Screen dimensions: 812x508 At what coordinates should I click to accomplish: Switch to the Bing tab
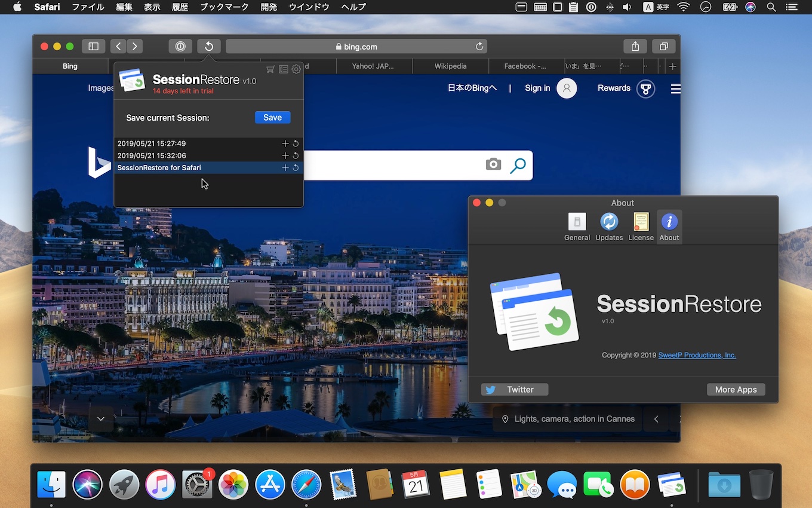[x=70, y=66]
